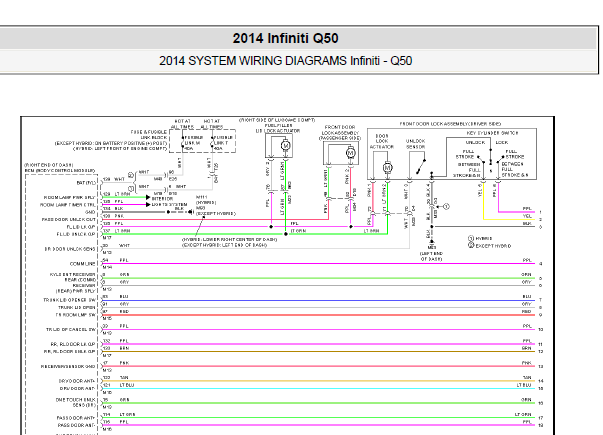
Task: Click the 'FL LID UNLCK O/P' pin label
Action: [x=76, y=234]
